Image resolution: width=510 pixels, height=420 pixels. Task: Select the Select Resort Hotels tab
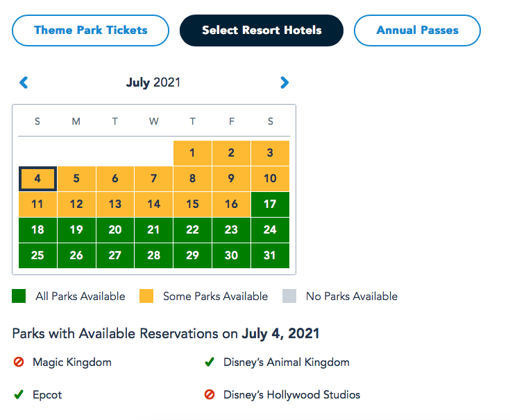262,30
